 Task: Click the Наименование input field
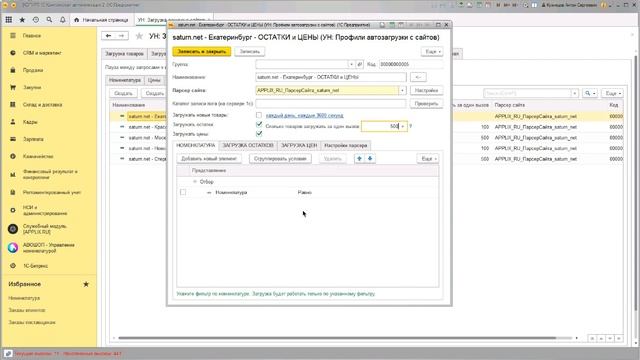331,77
